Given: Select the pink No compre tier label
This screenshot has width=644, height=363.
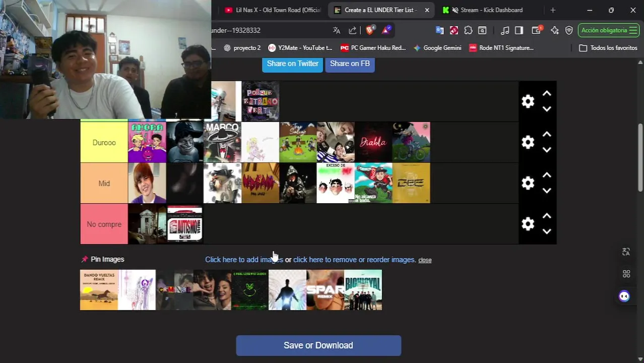Looking at the screenshot, I should tap(104, 224).
